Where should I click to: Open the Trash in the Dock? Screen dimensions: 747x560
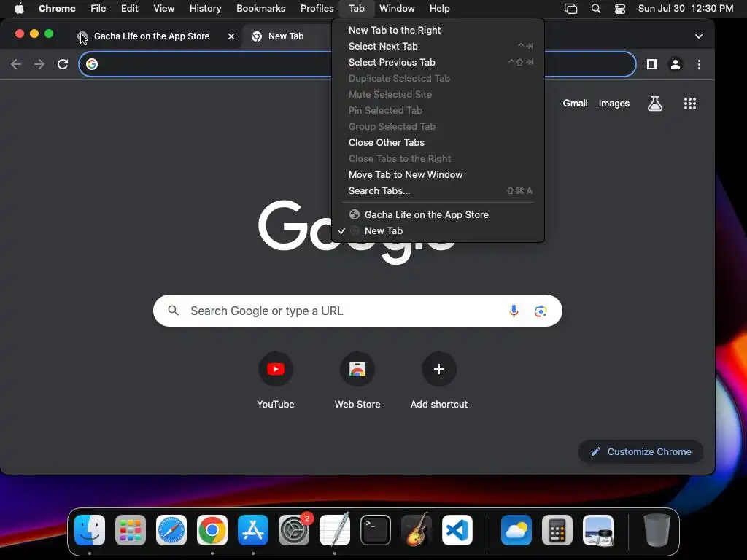pyautogui.click(x=657, y=530)
